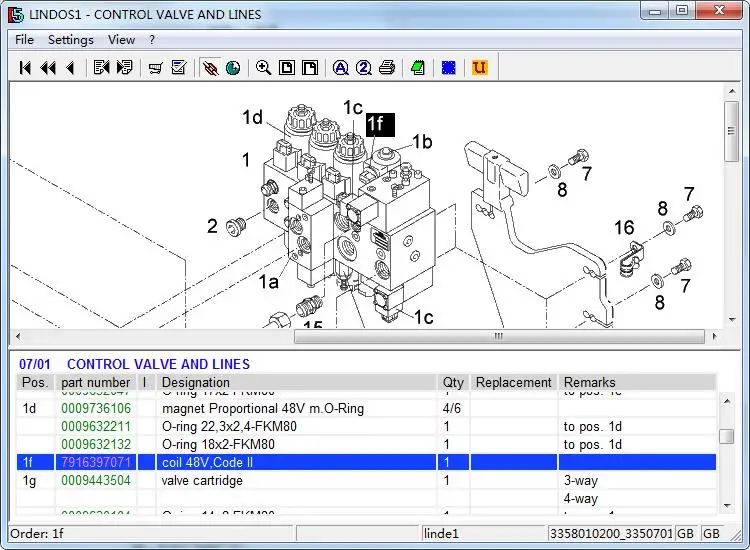Click the Replacement column header
Viewport: 750px width, 550px height.
(x=514, y=383)
